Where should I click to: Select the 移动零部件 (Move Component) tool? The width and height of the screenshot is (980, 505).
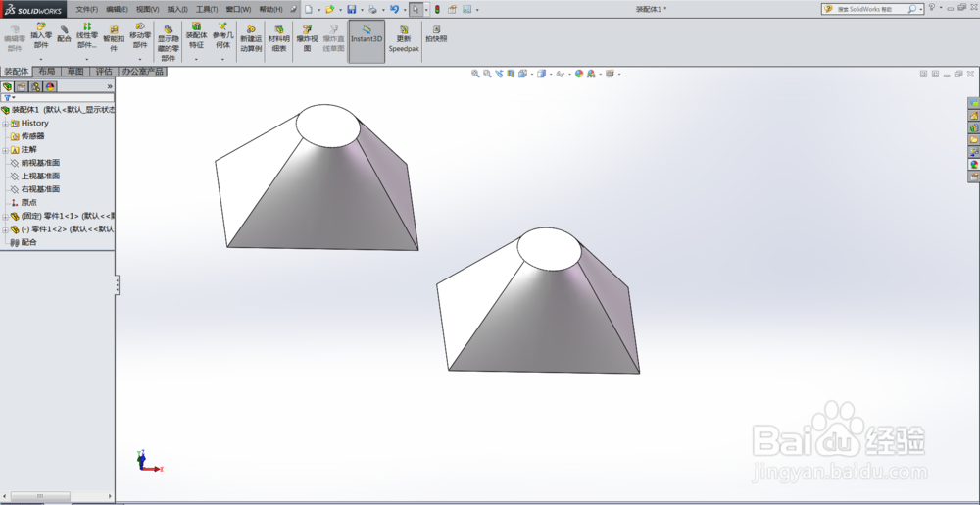140,36
